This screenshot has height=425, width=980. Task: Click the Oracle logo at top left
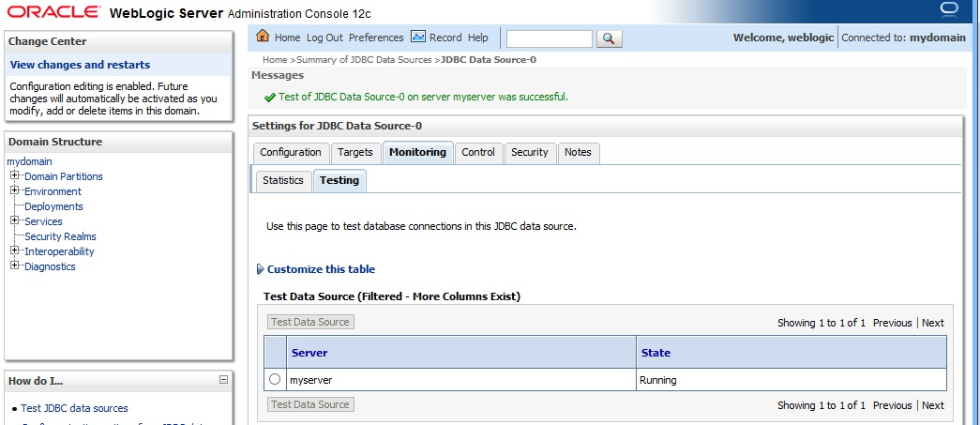53,12
